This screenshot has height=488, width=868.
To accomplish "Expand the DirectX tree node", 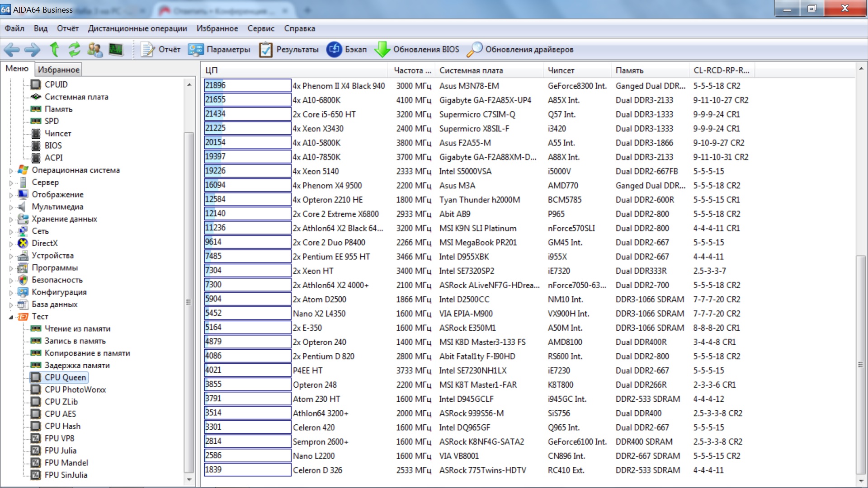I will tap(11, 244).
